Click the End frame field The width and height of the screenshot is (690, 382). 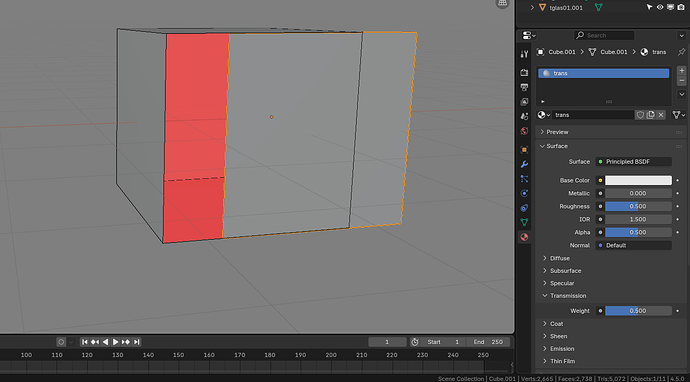[x=488, y=342]
